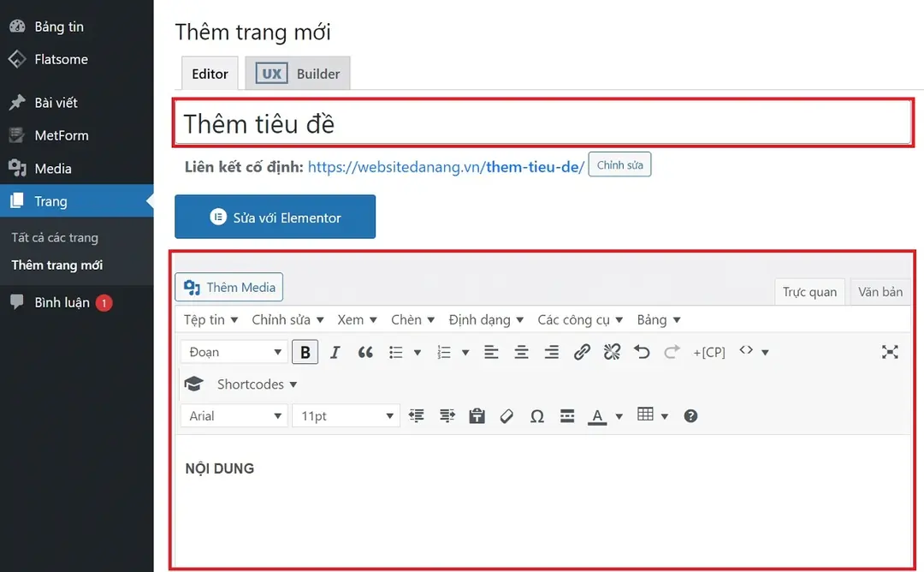Click the Sửa với Elementor button
Viewport: 924px width, 572px height.
click(275, 217)
